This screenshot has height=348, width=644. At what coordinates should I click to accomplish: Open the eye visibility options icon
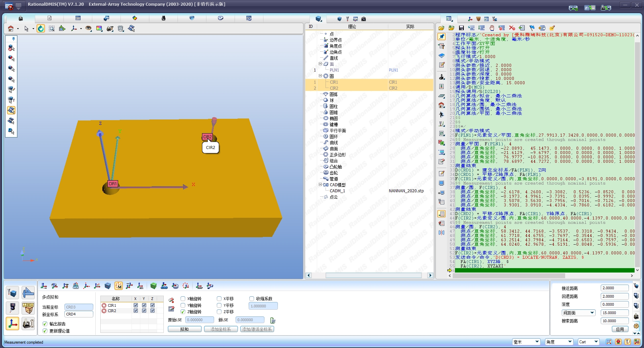tap(88, 29)
